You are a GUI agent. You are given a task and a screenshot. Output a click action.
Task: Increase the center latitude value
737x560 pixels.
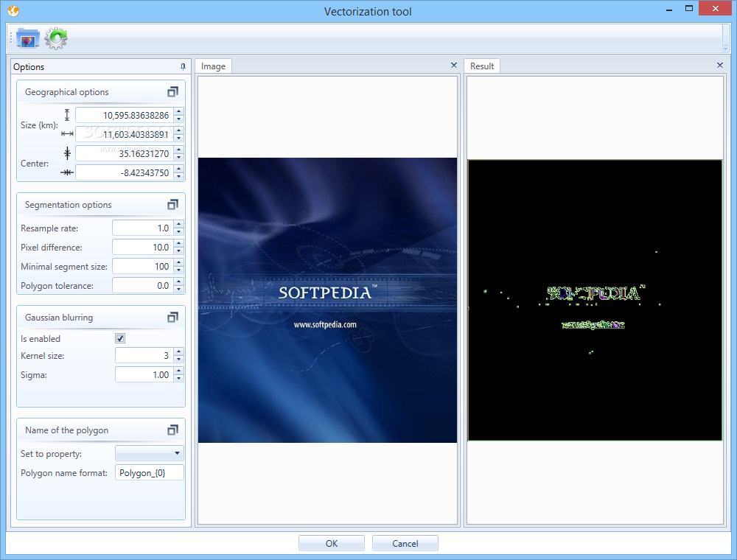(x=178, y=150)
